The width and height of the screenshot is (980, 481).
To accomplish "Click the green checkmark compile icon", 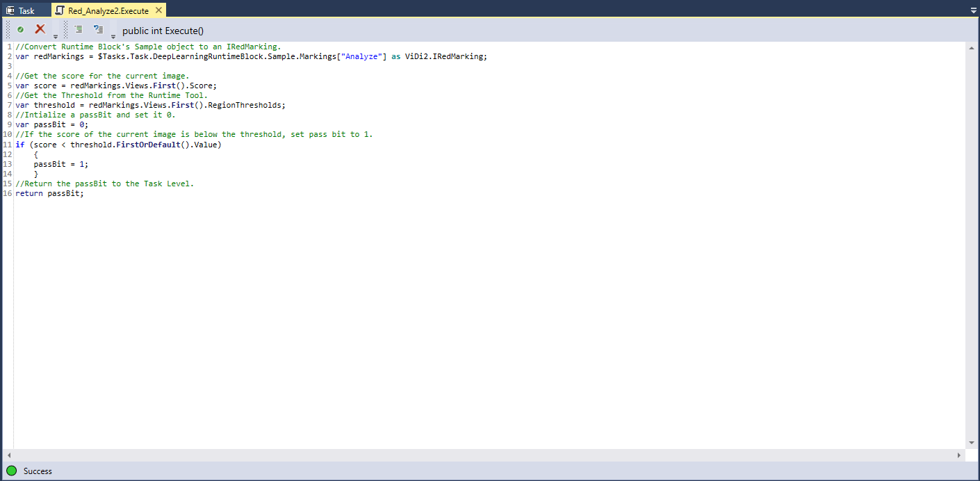I will click(x=21, y=30).
